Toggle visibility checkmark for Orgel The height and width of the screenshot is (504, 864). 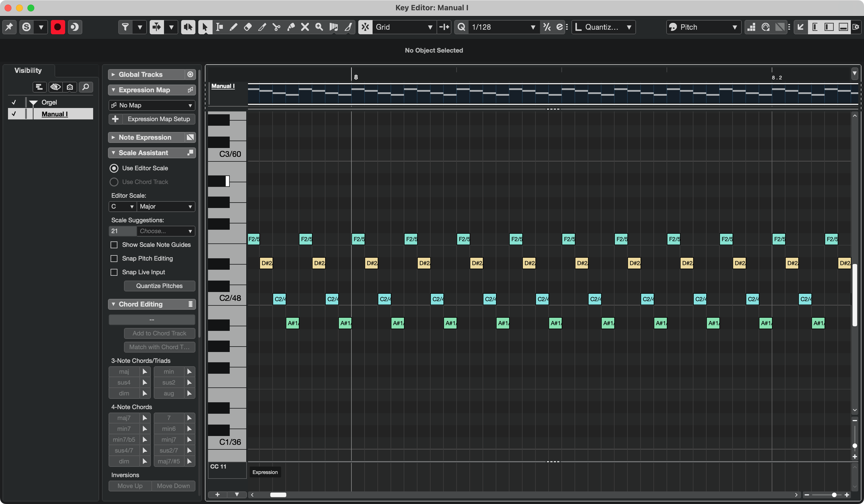coord(14,102)
